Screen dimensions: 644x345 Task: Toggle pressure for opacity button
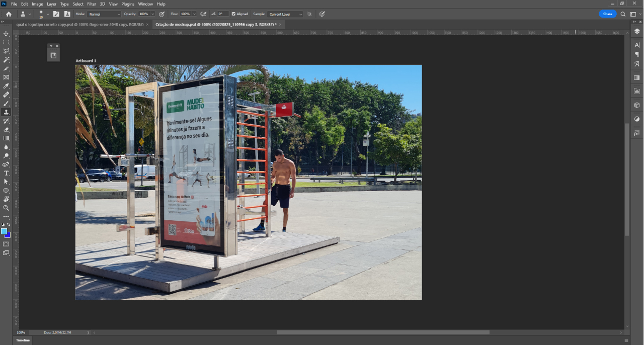coord(162,14)
